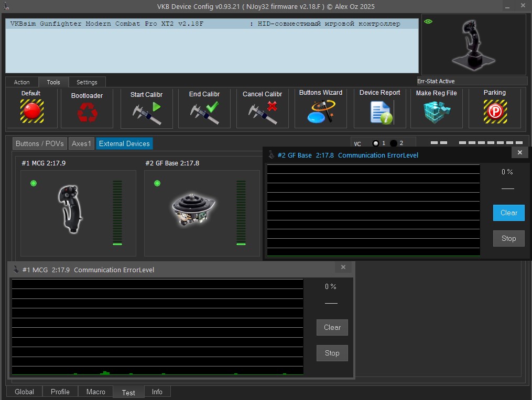Open the Axes1 tab
The height and width of the screenshot is (400, 532).
[x=81, y=143]
